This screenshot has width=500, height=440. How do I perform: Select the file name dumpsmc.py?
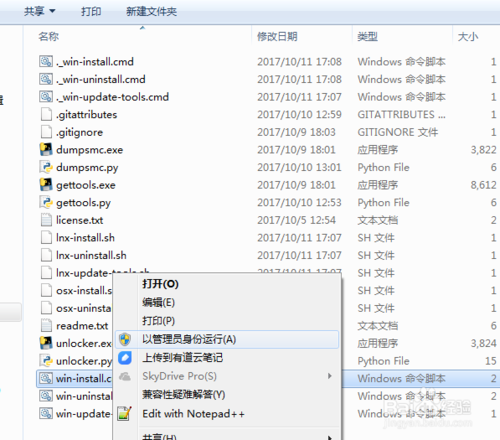tap(87, 168)
